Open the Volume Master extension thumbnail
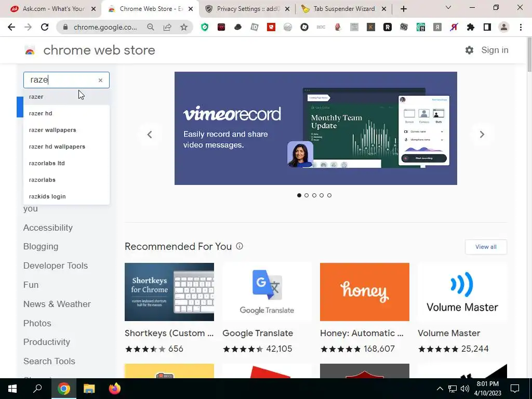Screen dimensions: 532x399 (x=462, y=292)
